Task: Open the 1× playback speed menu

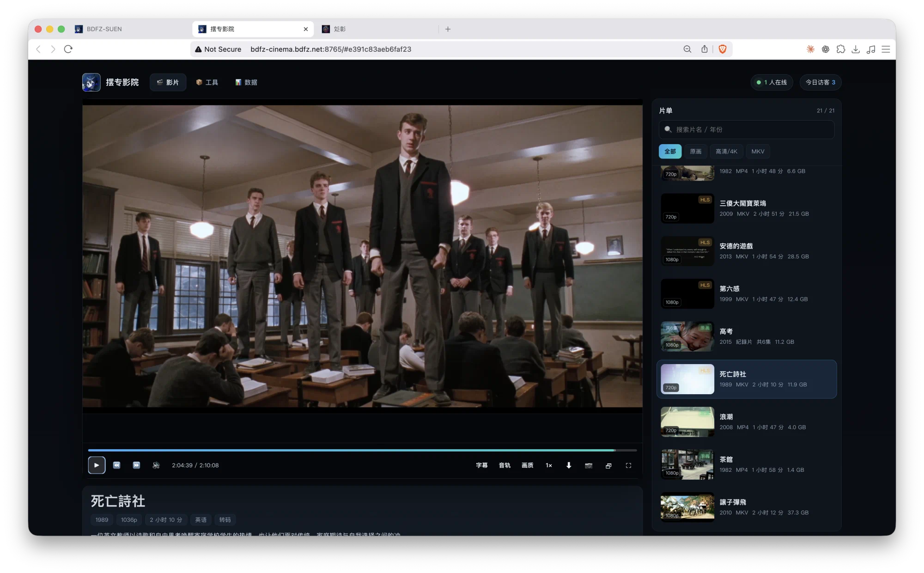Action: [549, 465]
